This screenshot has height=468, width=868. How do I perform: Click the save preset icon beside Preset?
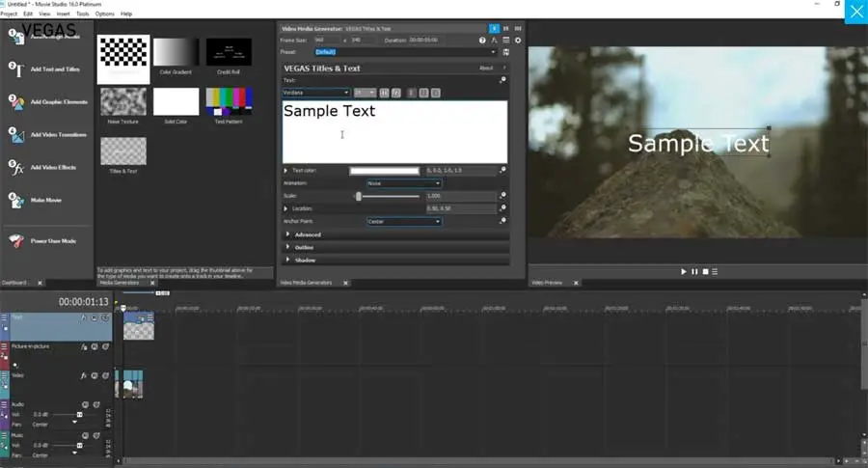pyautogui.click(x=506, y=52)
